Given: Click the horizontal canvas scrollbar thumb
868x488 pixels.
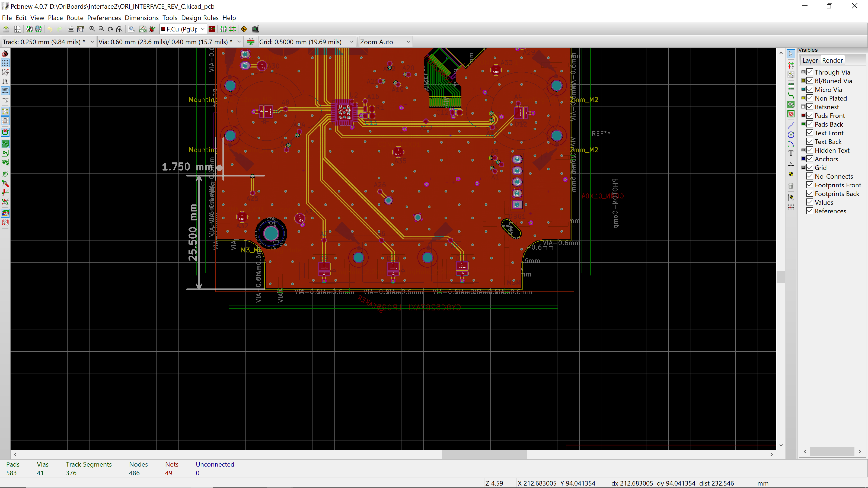Looking at the screenshot, I should pyautogui.click(x=484, y=454).
